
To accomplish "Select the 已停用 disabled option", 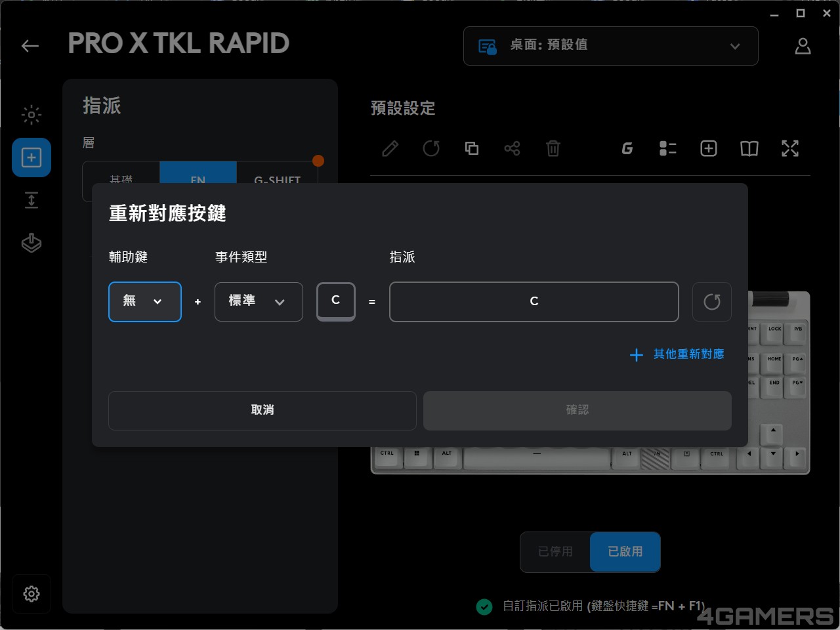I will (x=556, y=552).
